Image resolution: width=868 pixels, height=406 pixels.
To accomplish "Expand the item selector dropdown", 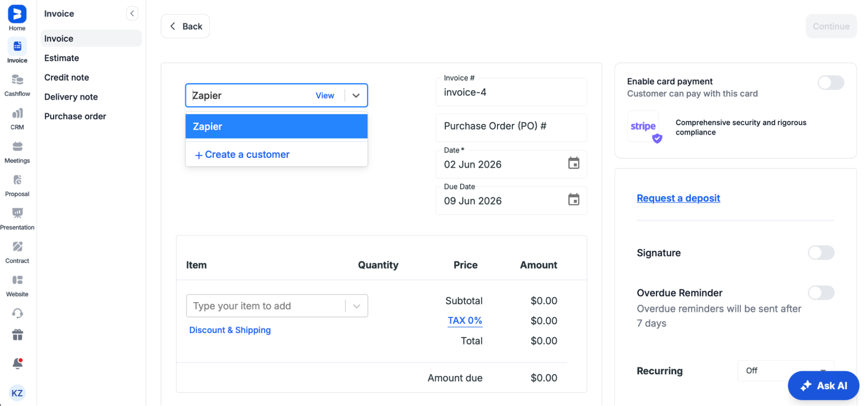I will click(356, 306).
